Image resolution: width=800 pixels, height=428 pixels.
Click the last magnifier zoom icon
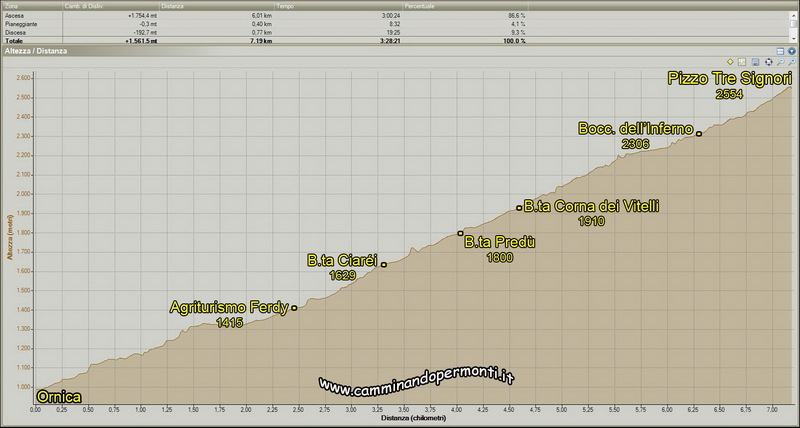(x=792, y=62)
